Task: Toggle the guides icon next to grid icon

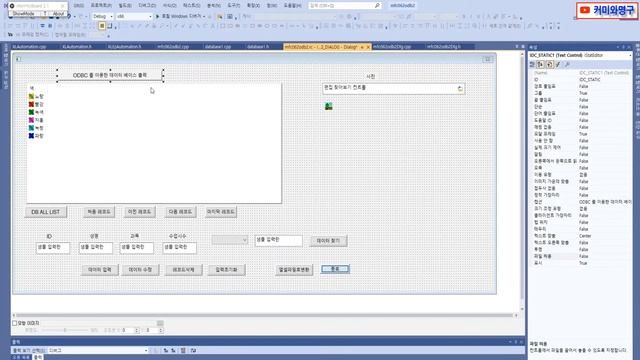Action: coord(110,26)
